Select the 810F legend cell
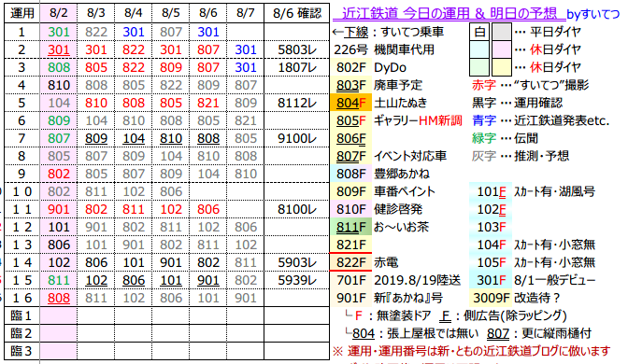This screenshot has width=628, height=364. coord(350,209)
